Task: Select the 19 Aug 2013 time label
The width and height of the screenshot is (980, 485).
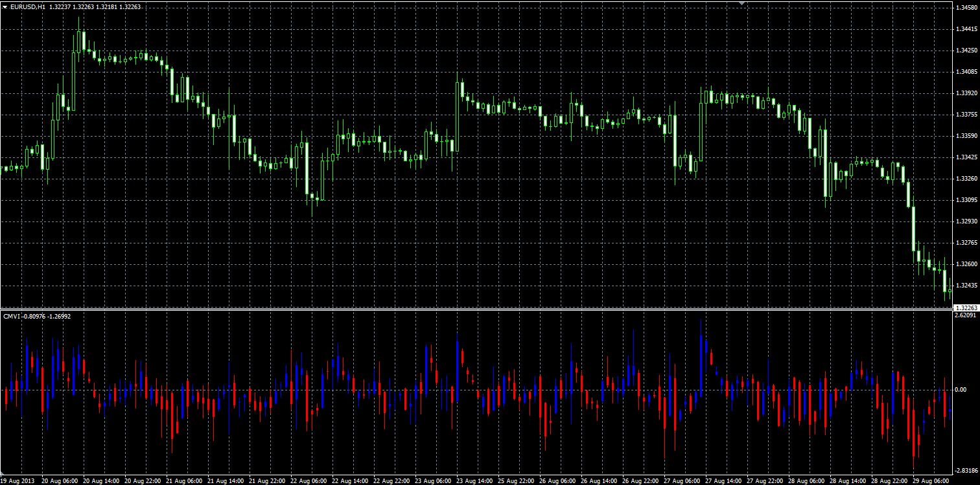Action: click(x=16, y=481)
